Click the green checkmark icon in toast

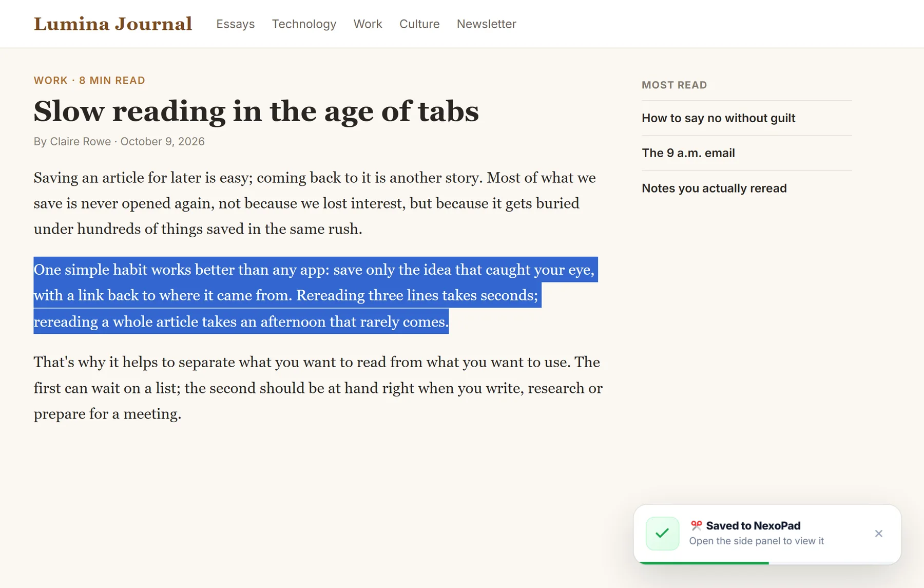(x=662, y=534)
